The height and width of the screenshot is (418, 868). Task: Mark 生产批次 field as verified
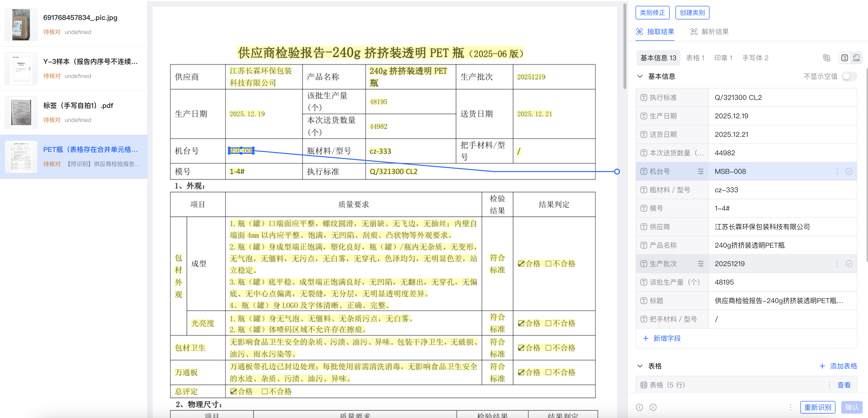(849, 264)
